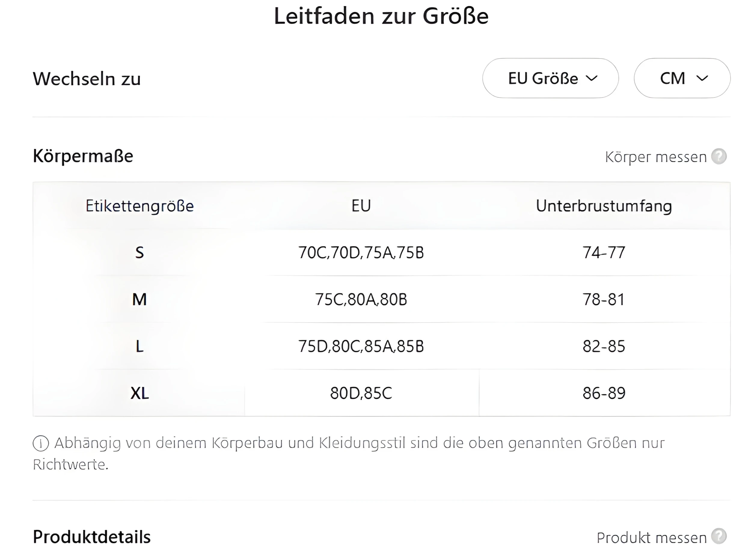The image size is (754, 560).
Task: Select size S row label
Action: coord(139,253)
